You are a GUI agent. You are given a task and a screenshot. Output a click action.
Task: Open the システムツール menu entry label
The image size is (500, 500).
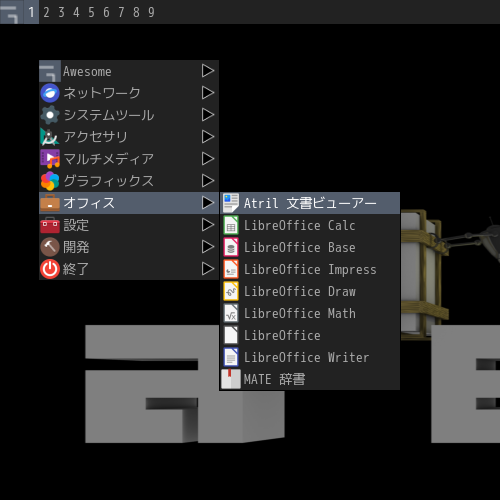pos(109,115)
